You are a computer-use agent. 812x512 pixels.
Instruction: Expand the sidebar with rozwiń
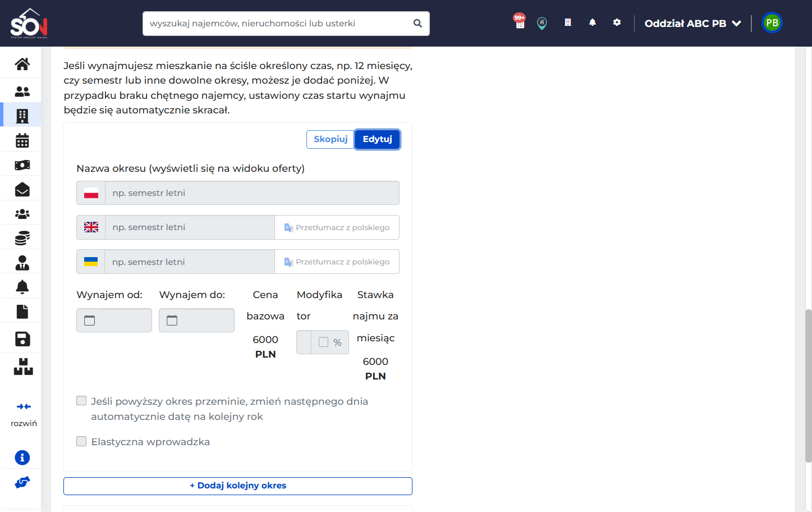click(x=24, y=414)
